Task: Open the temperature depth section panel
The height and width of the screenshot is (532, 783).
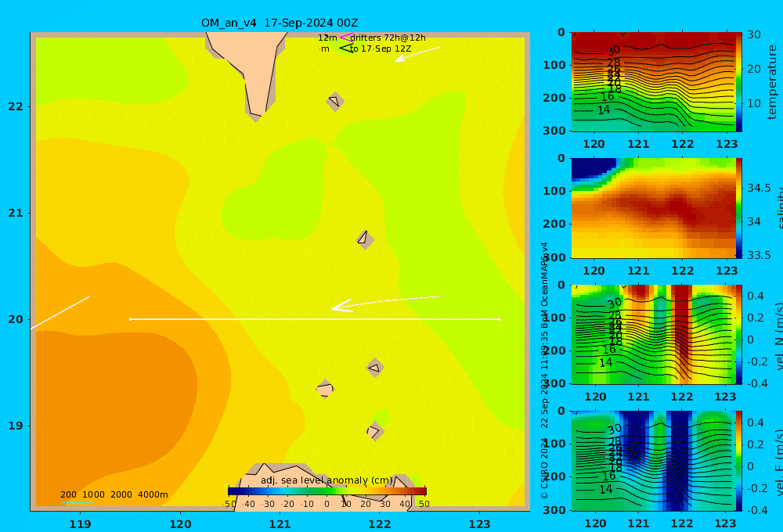Action: pyautogui.click(x=653, y=82)
